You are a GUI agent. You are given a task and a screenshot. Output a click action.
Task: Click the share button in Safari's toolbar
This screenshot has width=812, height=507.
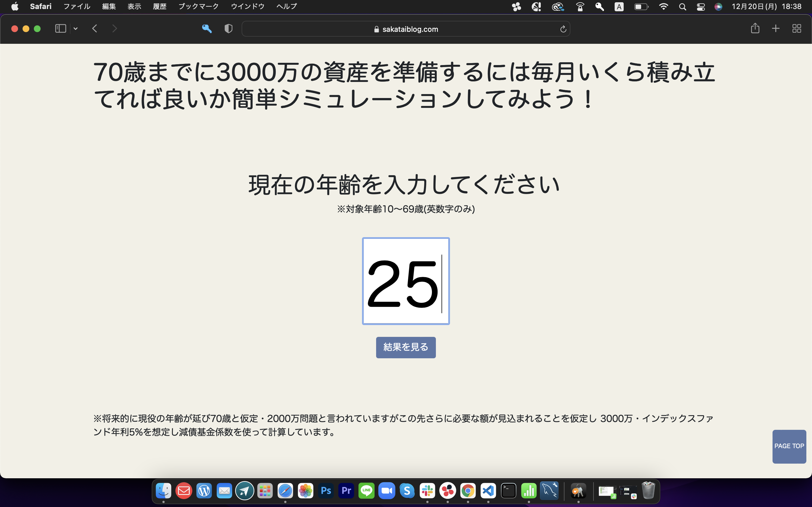(x=755, y=28)
